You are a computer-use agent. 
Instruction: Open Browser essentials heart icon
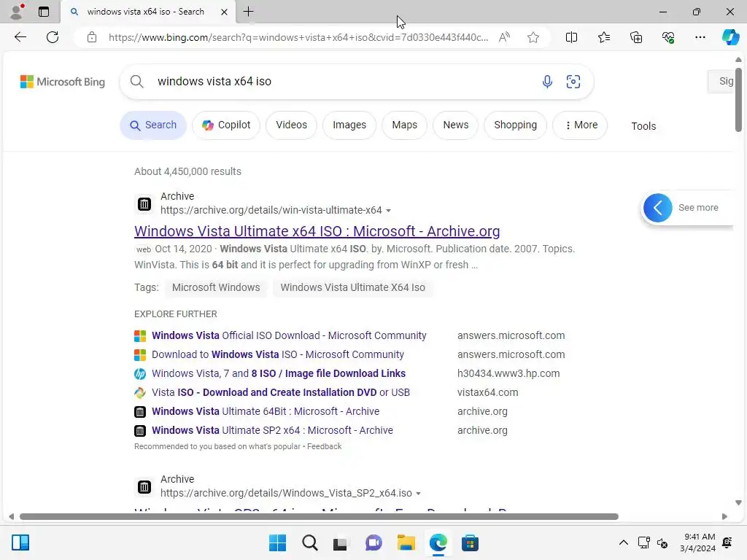pyautogui.click(x=668, y=37)
